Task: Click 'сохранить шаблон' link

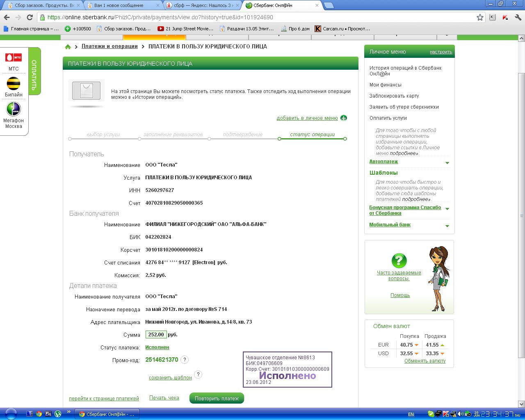Action: [170, 378]
